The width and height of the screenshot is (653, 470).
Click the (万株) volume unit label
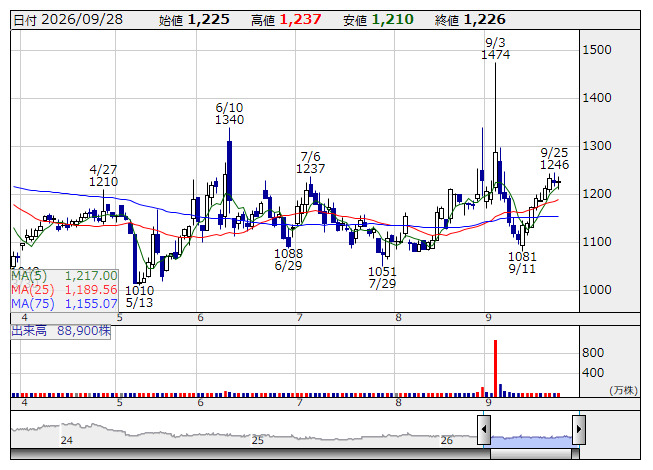[623, 390]
